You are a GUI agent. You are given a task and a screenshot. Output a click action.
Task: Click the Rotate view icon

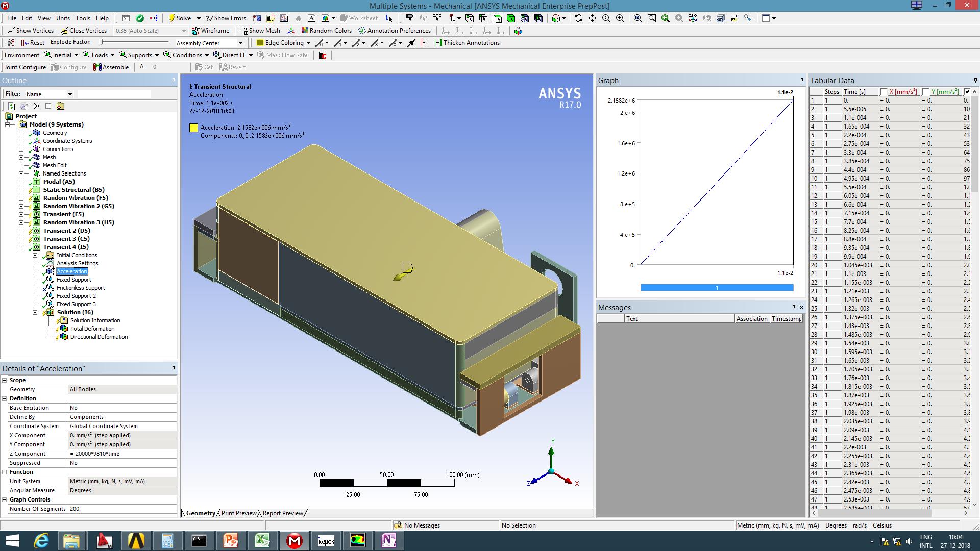pos(578,18)
